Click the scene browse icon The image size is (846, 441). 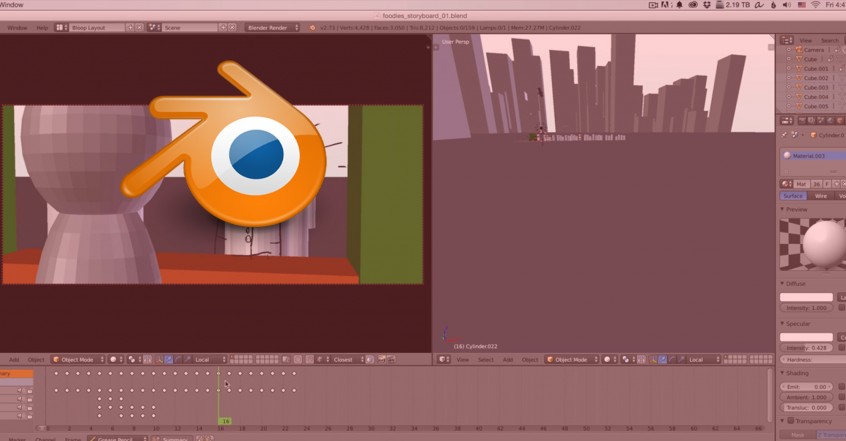point(156,28)
